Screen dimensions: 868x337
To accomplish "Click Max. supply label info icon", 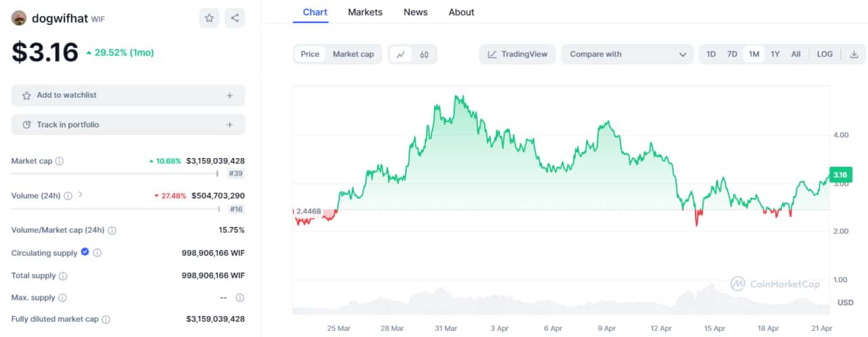I will pyautogui.click(x=62, y=298).
